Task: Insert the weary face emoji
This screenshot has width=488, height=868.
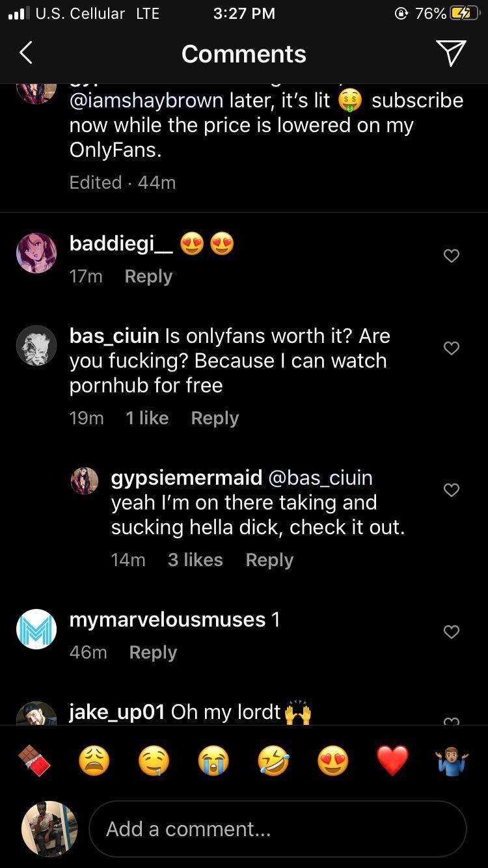Action: point(94,761)
